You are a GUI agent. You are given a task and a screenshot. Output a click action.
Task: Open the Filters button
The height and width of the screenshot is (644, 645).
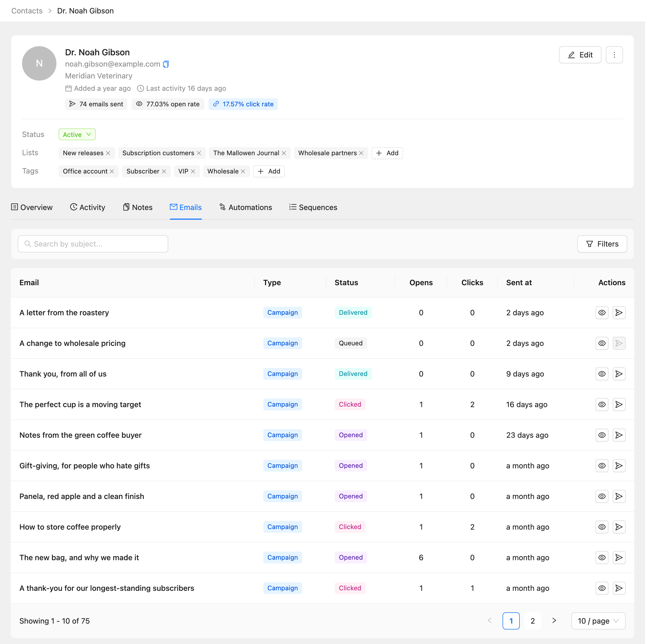tap(602, 244)
